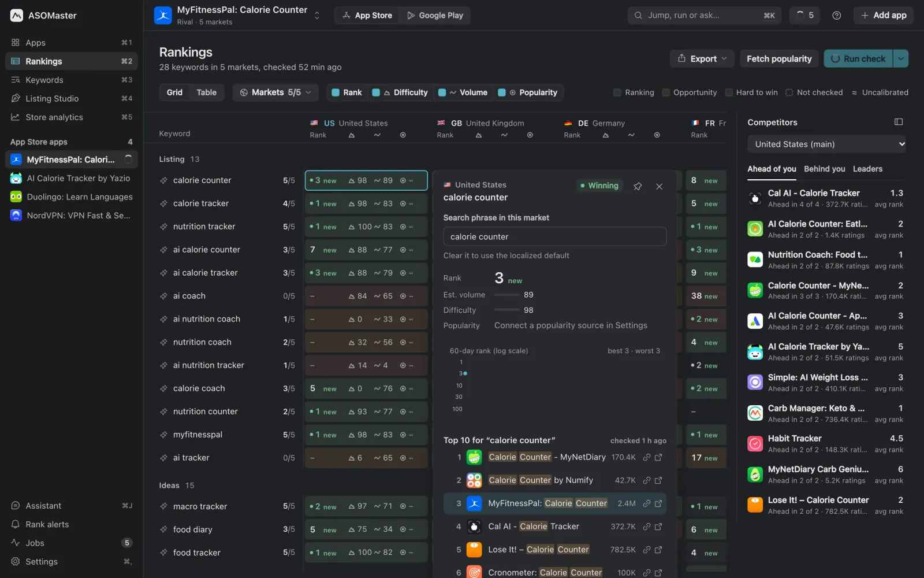Screen dimensions: 924x578
Task: Open Calorie Counter by Numify in external page
Action: click(658, 480)
